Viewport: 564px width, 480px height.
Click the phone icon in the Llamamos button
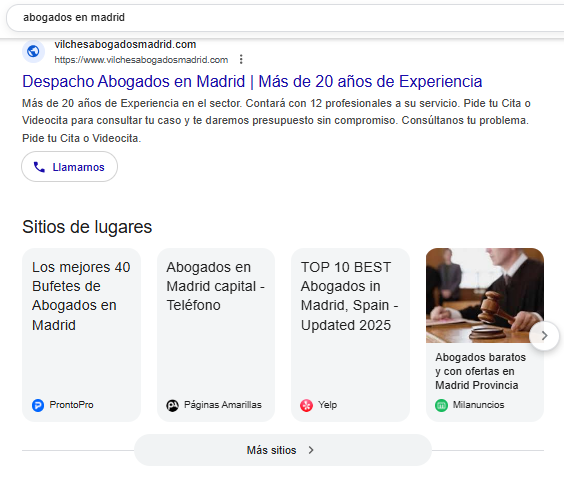click(x=39, y=167)
